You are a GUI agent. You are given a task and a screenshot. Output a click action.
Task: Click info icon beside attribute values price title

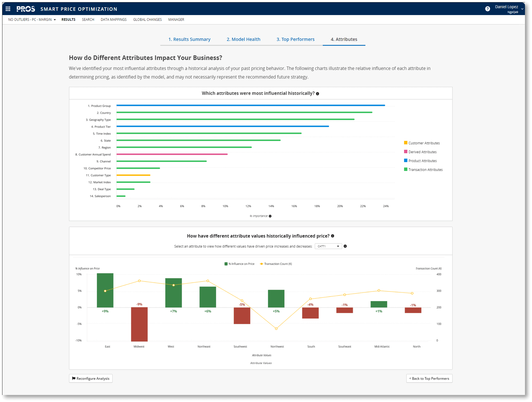[x=332, y=236]
